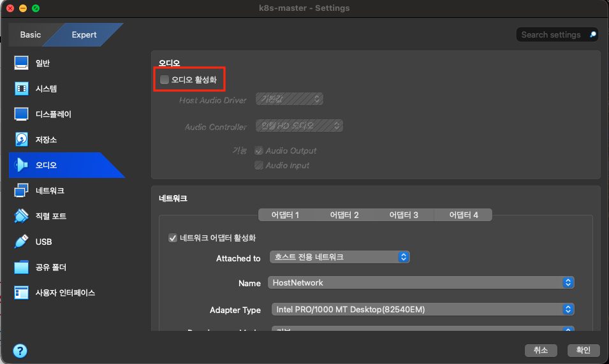Image resolution: width=609 pixels, height=364 pixels.
Task: Open the USB category label
Action: click(x=43, y=242)
